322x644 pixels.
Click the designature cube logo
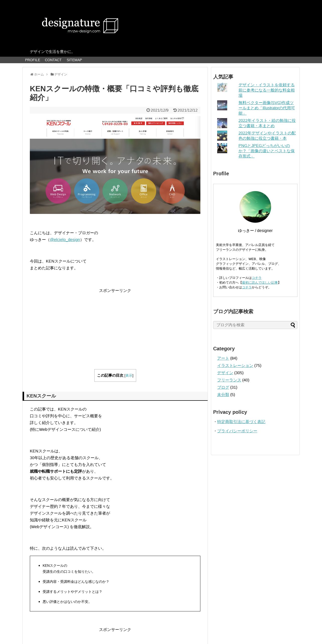111,26
